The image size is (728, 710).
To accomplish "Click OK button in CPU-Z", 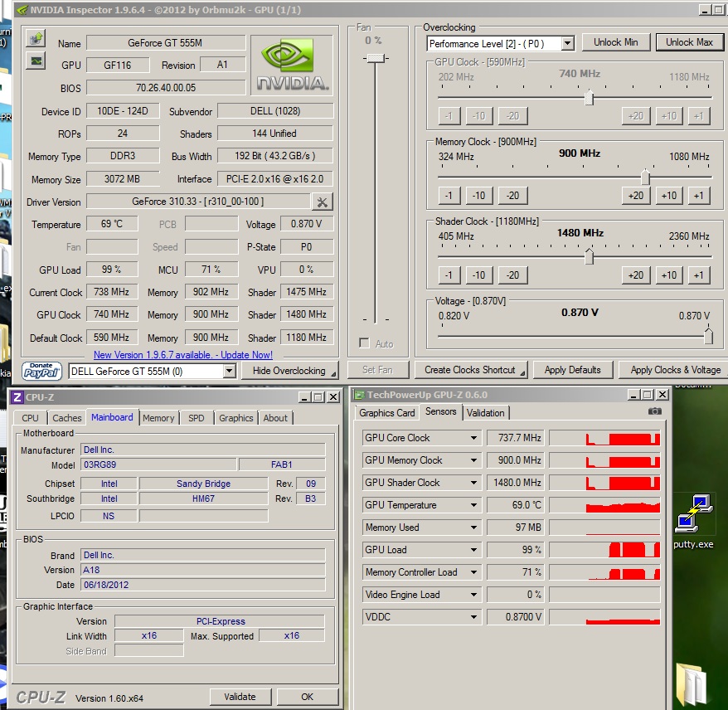I will point(308,697).
